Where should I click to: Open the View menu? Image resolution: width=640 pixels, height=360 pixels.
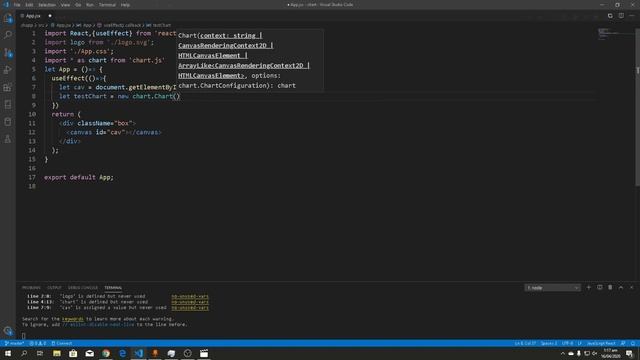coord(65,5)
